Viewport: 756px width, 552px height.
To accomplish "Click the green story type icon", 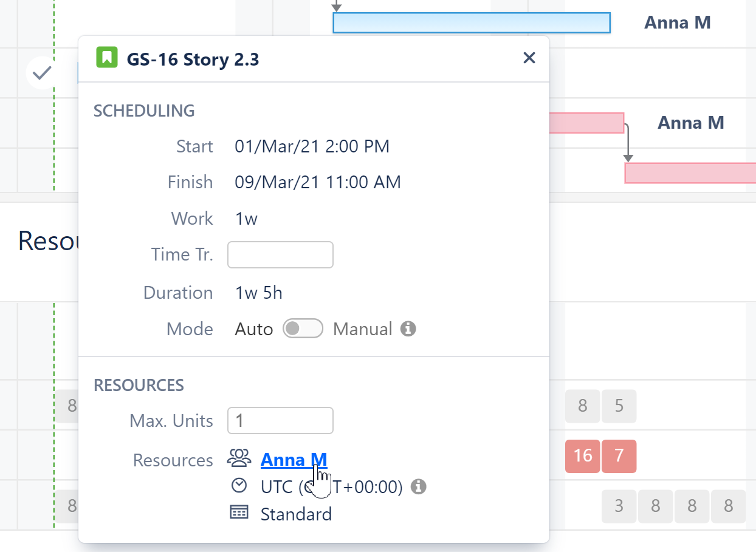I will (x=106, y=58).
